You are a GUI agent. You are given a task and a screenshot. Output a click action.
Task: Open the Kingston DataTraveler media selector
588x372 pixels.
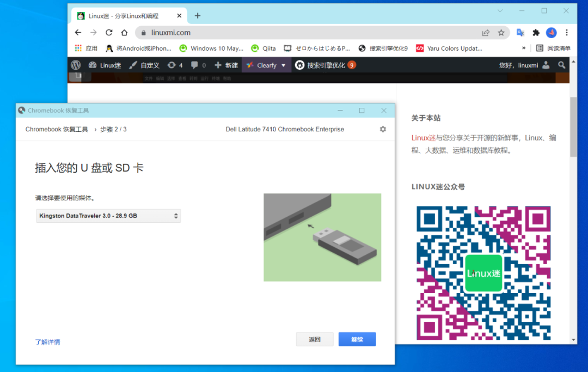pyautogui.click(x=108, y=216)
